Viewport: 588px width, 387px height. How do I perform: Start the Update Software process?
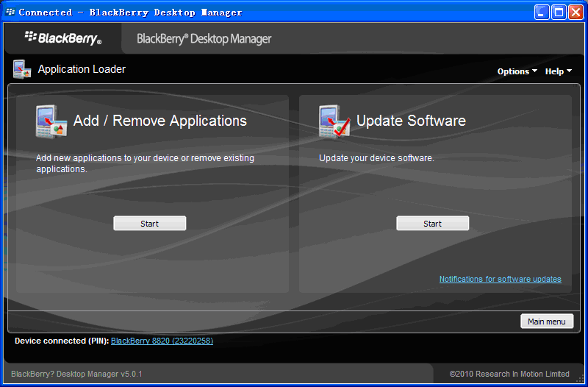[x=432, y=224]
